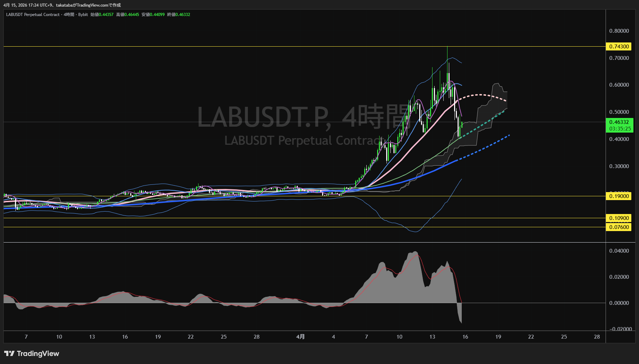The width and height of the screenshot is (639, 364).
Task: Click the 'Bybit' exchange name in the legend
Action: (83, 15)
